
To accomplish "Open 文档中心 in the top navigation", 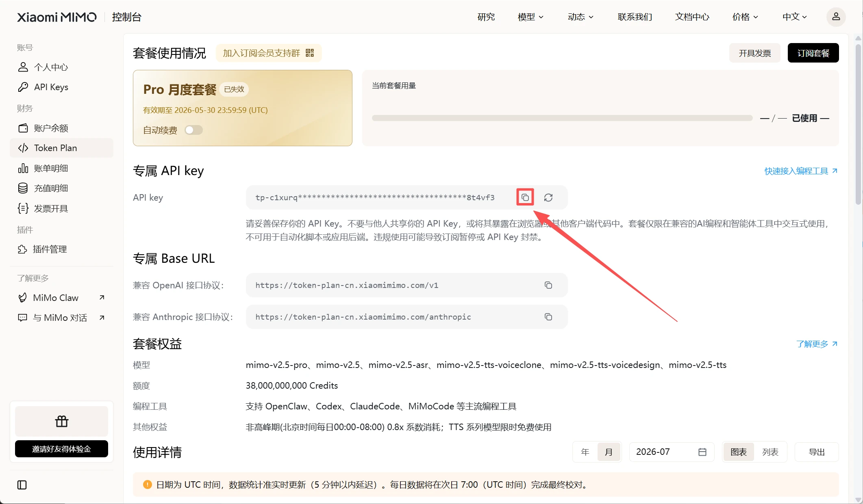I will [x=692, y=17].
